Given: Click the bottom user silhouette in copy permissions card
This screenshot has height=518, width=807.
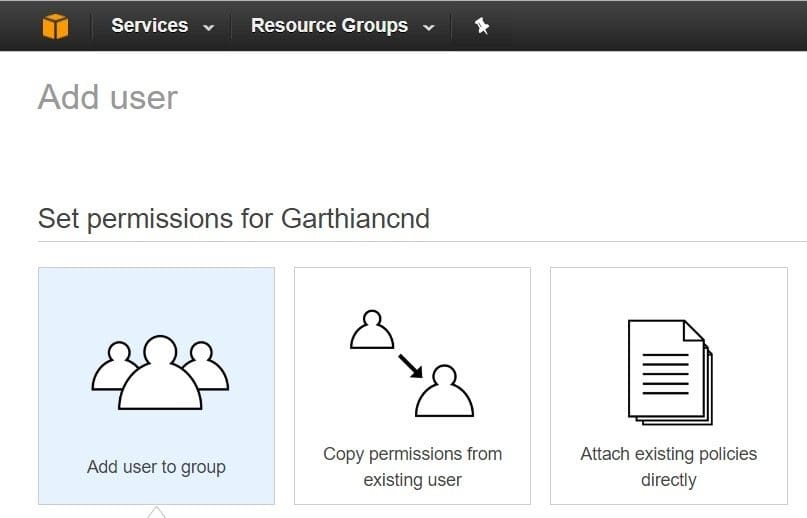Looking at the screenshot, I should click(x=444, y=391).
